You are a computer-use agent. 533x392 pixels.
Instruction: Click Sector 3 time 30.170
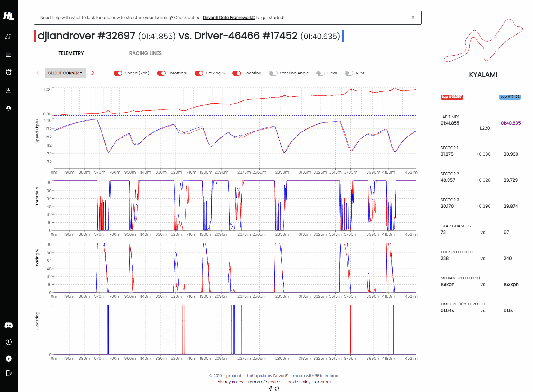point(447,206)
